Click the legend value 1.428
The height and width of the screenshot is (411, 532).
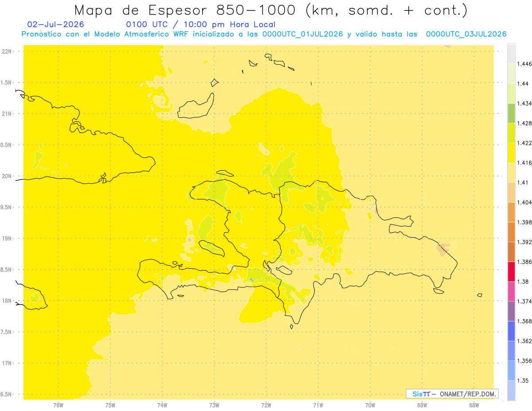[525, 123]
